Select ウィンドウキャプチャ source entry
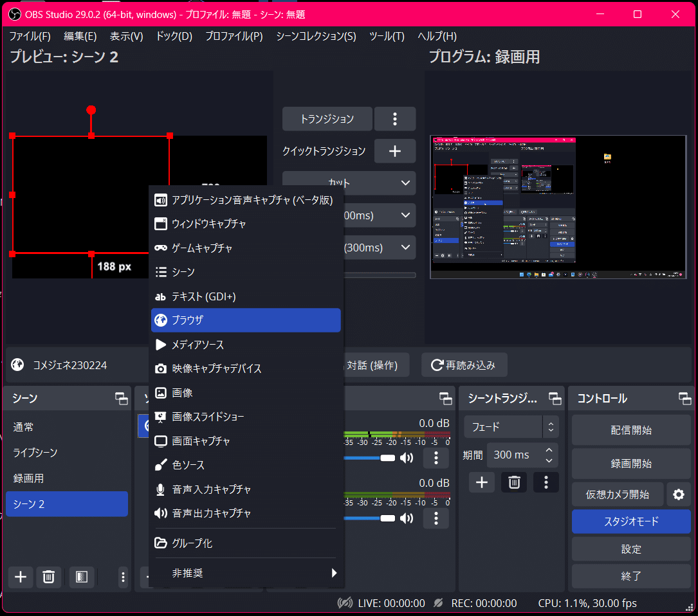This screenshot has height=616, width=698. point(246,223)
